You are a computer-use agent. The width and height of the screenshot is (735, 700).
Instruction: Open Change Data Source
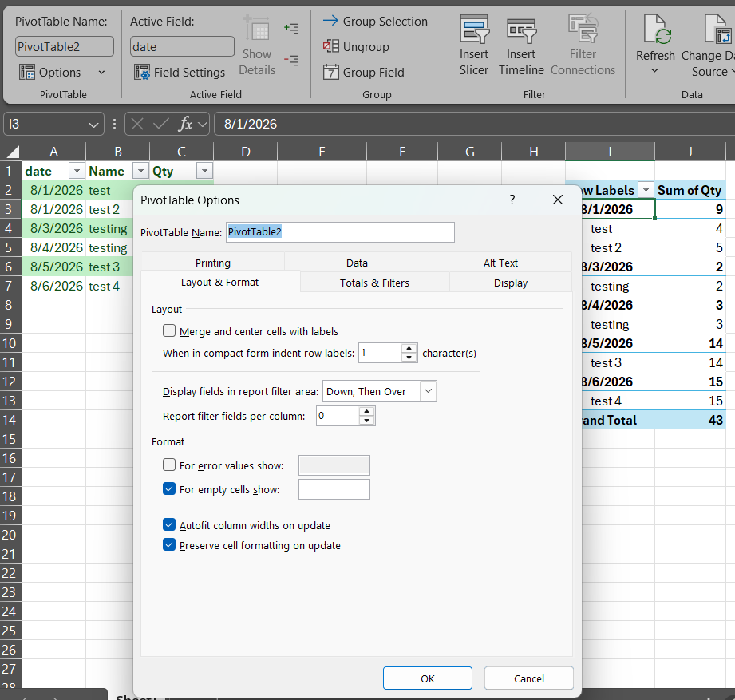(x=709, y=45)
